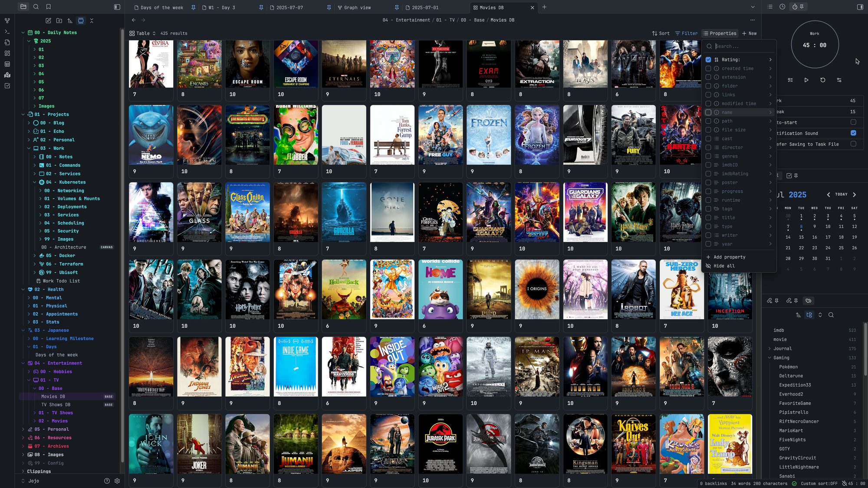Toggle right sidebar collapse icon
Screen dimensions: 868x488
click(x=860, y=7)
